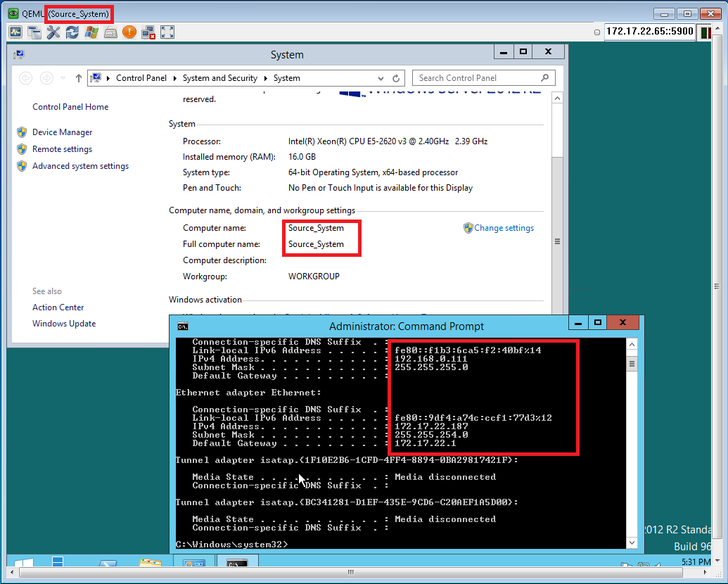Send Windows Start key via toolbar icon
The width and height of the screenshot is (728, 584).
click(x=91, y=32)
